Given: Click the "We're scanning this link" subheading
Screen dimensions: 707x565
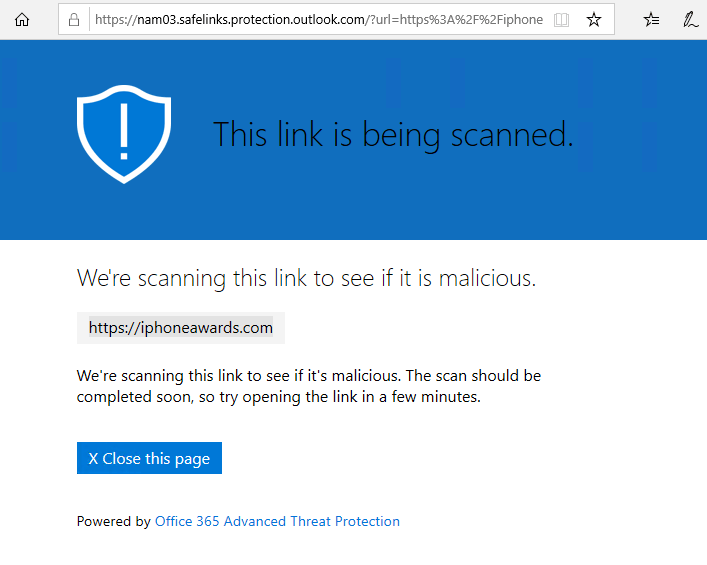Looking at the screenshot, I should [x=306, y=279].
